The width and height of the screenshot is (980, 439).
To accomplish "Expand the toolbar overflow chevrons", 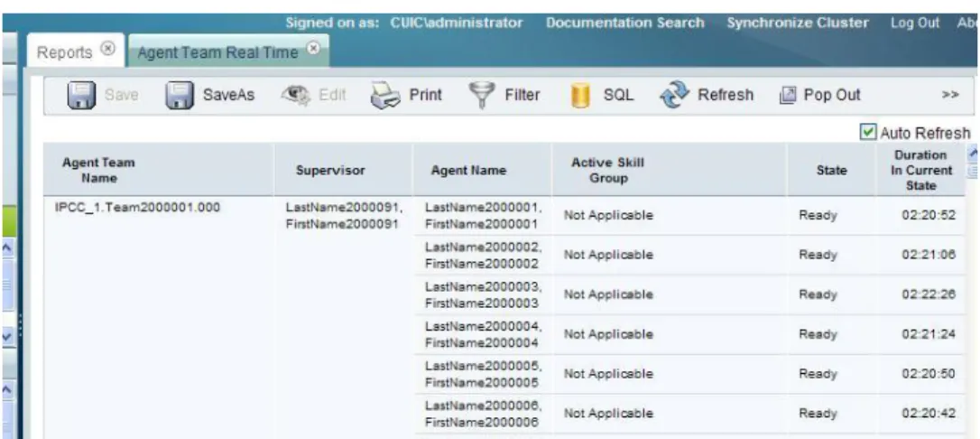I will (x=950, y=95).
